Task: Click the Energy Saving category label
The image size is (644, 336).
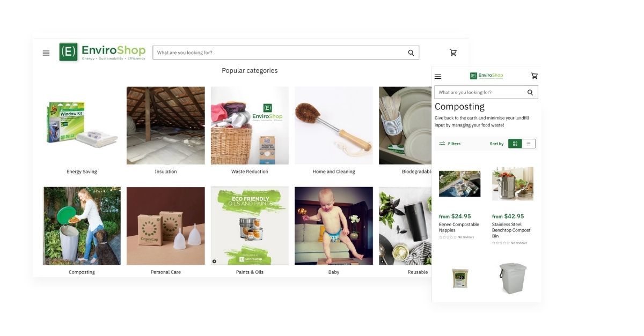Action: pyautogui.click(x=82, y=171)
